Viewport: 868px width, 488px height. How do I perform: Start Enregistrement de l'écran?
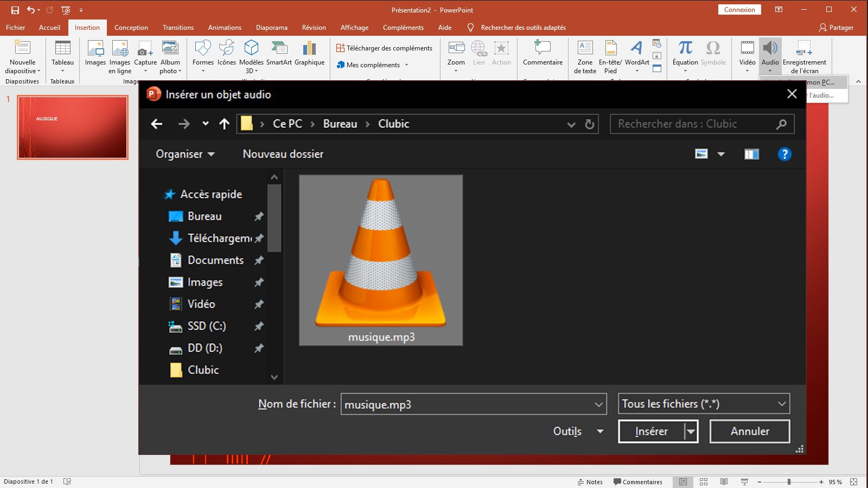coord(804,57)
